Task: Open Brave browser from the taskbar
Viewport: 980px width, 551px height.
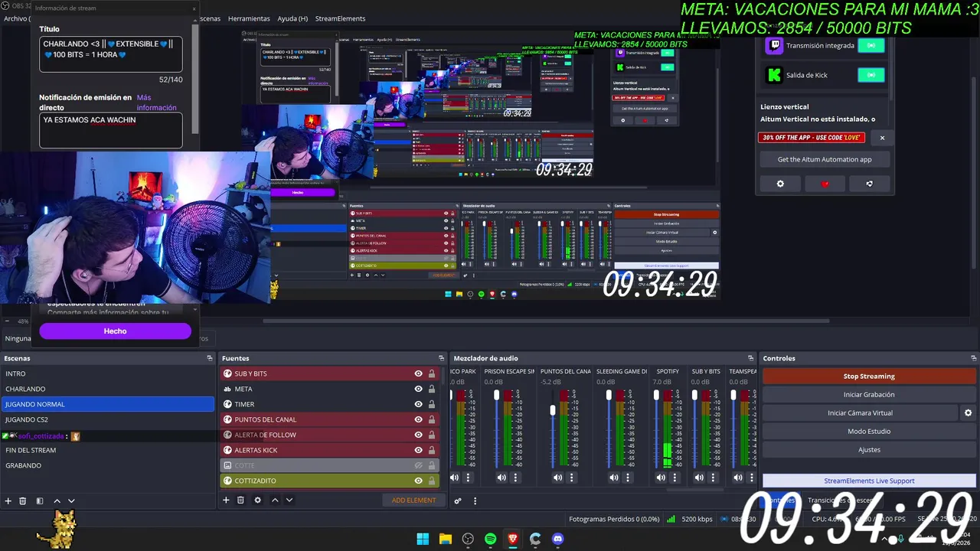Action: (x=513, y=539)
